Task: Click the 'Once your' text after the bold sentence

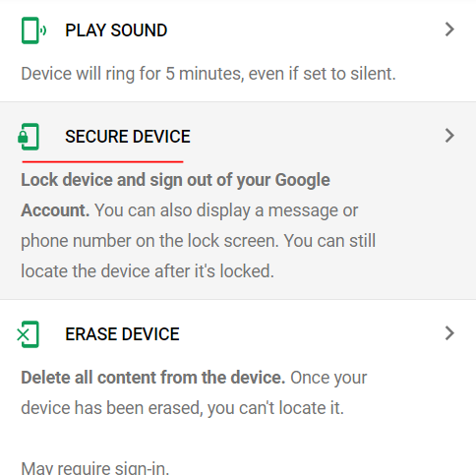Action: 328,378
